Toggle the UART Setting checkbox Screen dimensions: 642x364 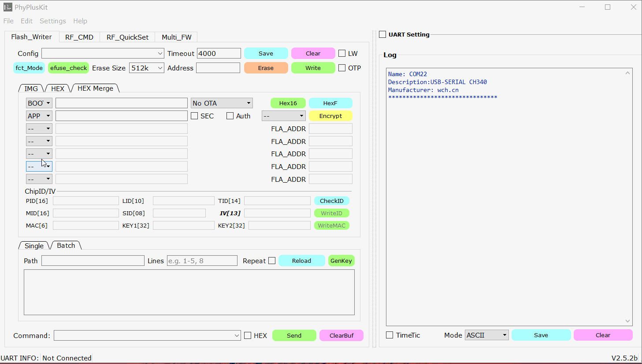(382, 34)
